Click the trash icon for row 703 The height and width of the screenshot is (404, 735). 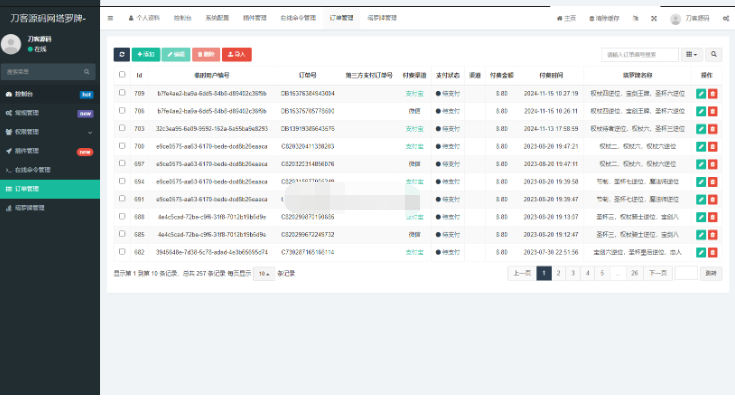[x=712, y=129]
